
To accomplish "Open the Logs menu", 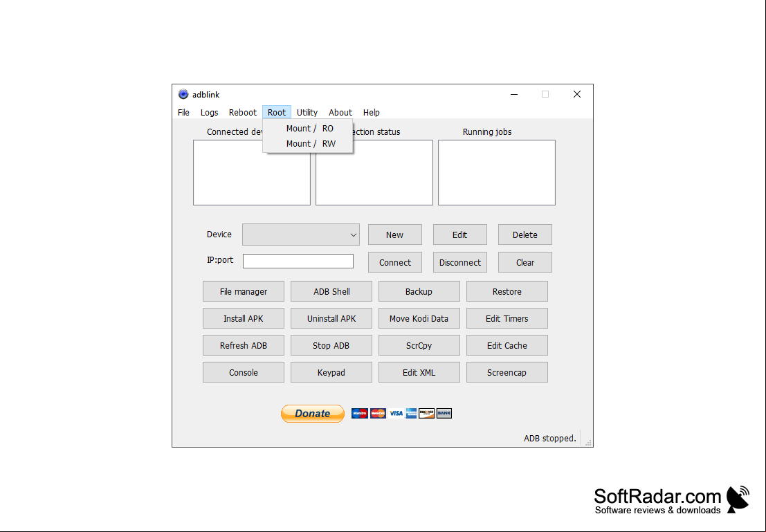I will pyautogui.click(x=209, y=112).
